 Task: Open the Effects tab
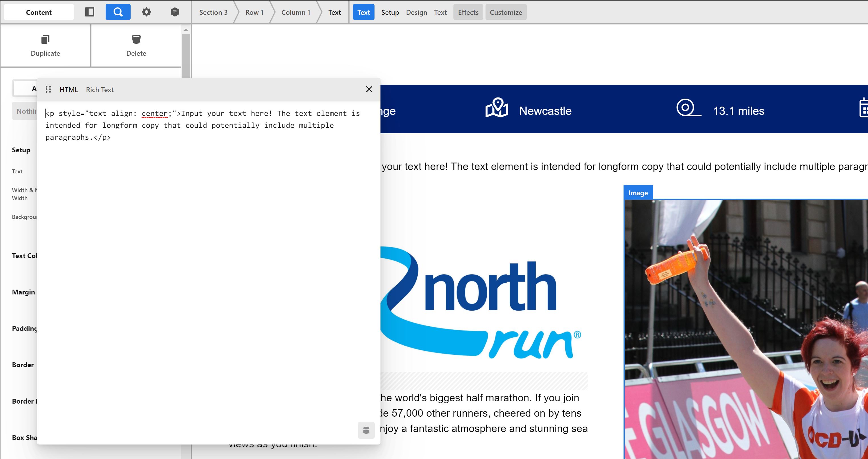468,12
